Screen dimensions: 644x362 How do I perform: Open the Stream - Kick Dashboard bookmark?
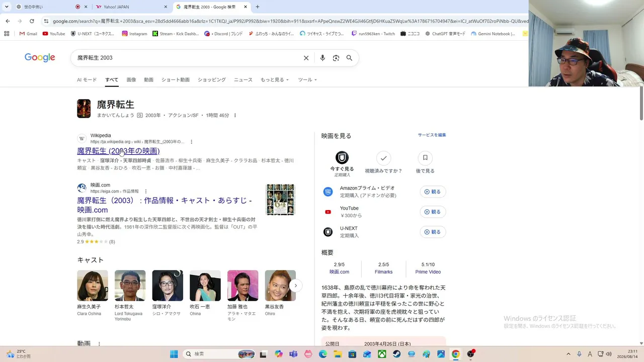[176, 34]
